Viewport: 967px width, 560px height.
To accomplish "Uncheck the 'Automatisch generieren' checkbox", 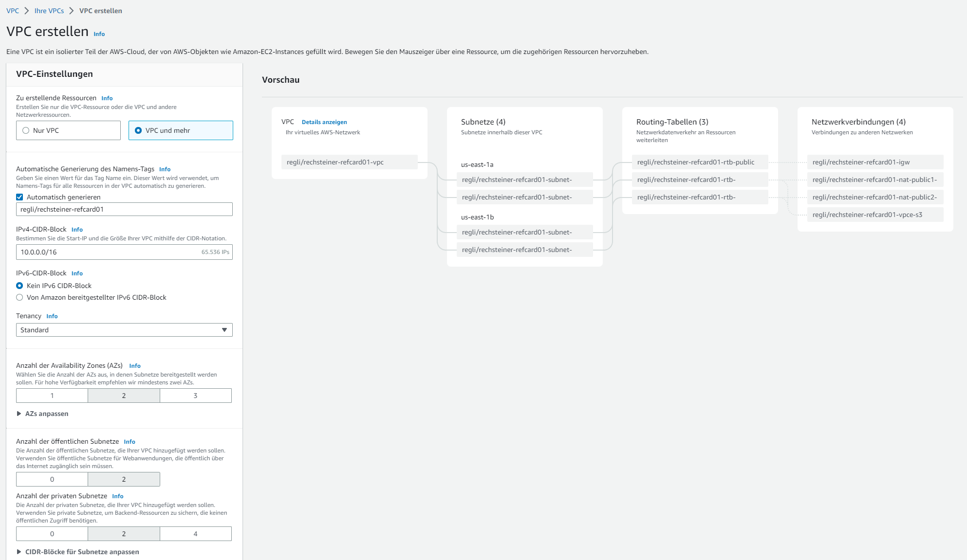I will point(20,197).
